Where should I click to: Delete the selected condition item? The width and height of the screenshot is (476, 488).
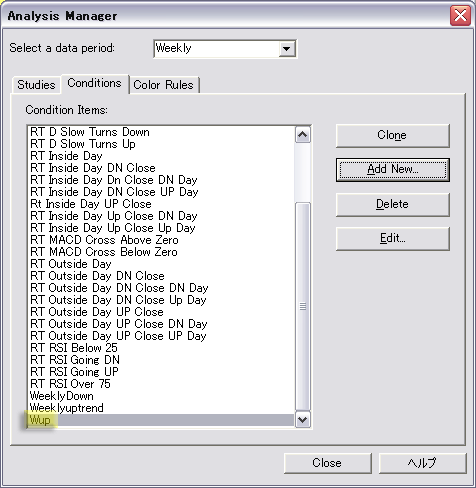point(392,204)
